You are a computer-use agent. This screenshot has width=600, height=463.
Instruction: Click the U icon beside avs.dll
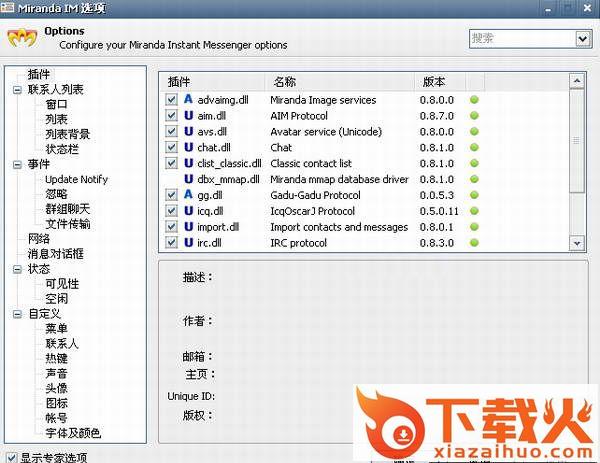click(x=188, y=131)
